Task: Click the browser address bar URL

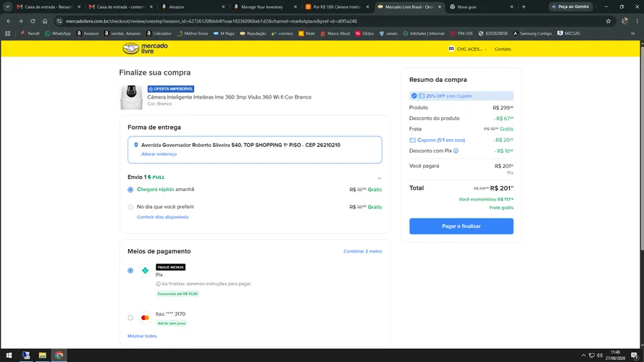Action: pyautogui.click(x=211, y=21)
